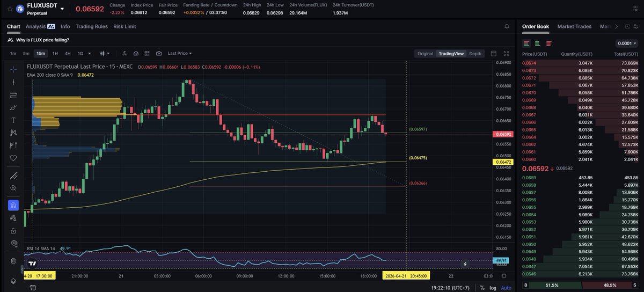Open the chart patterns tool
Image resolution: width=644 pixels, height=292 pixels.
(x=13, y=133)
